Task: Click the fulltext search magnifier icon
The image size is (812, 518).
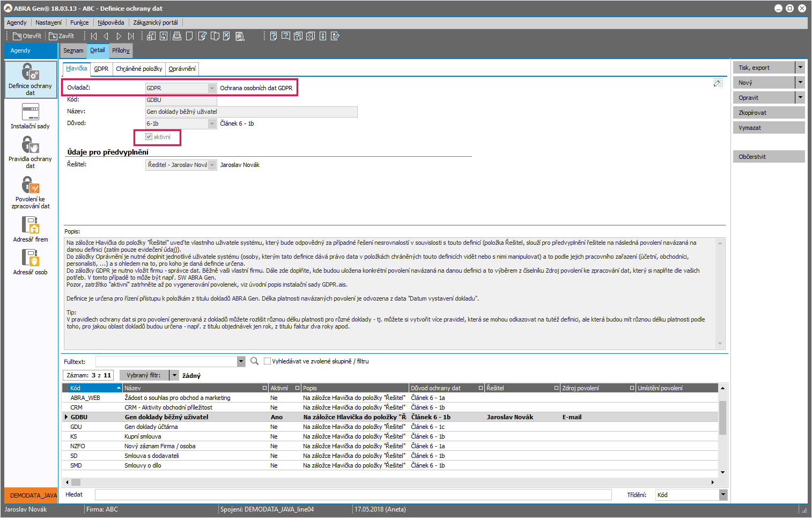Action: tap(254, 361)
